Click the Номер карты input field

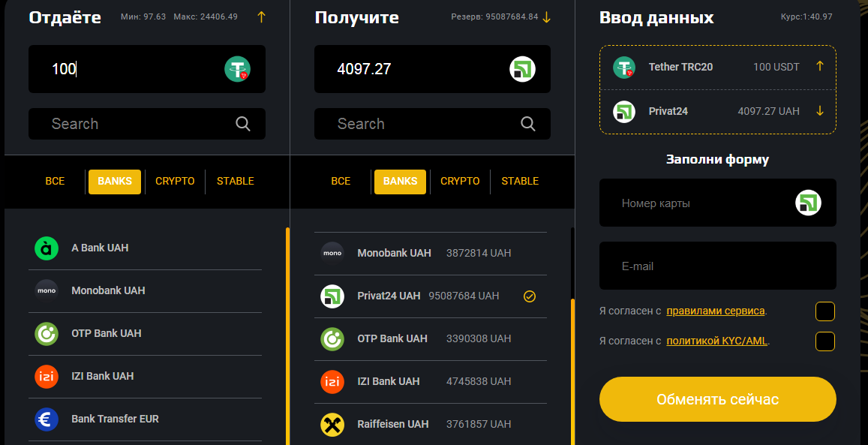(x=717, y=203)
